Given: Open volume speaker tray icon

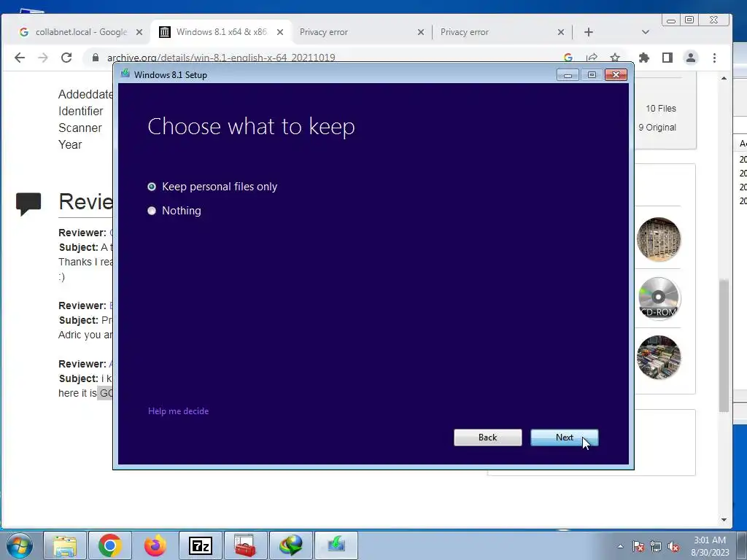Looking at the screenshot, I should click(673, 546).
